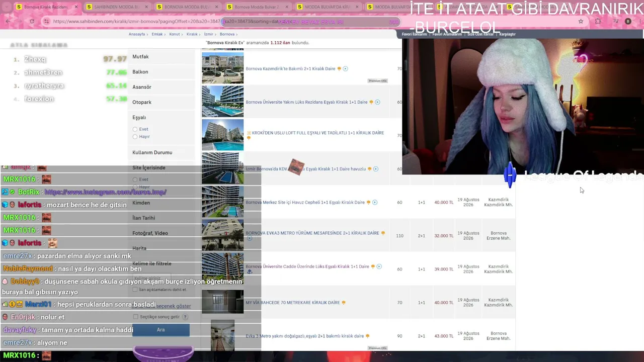Switch to Bornova Modda Bulvar 2 tab
Screen dimensions: 644x362
click(x=257, y=7)
